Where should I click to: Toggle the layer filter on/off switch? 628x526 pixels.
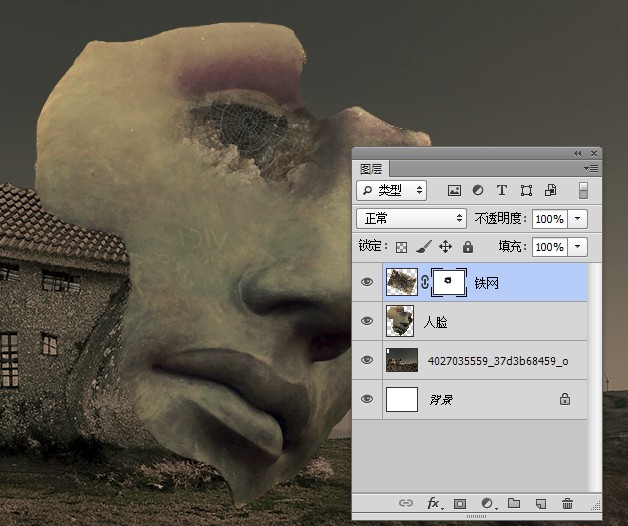[584, 190]
